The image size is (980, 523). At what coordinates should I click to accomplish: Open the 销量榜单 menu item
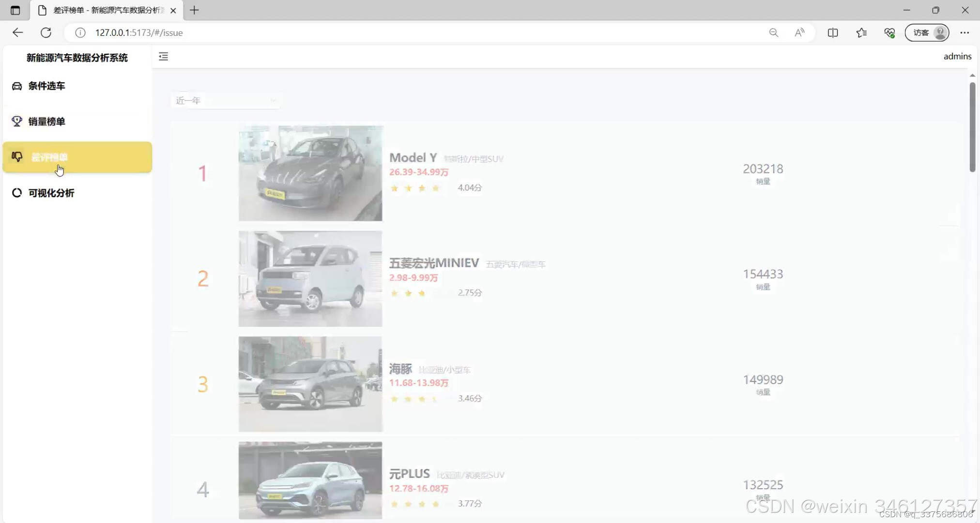[46, 122]
